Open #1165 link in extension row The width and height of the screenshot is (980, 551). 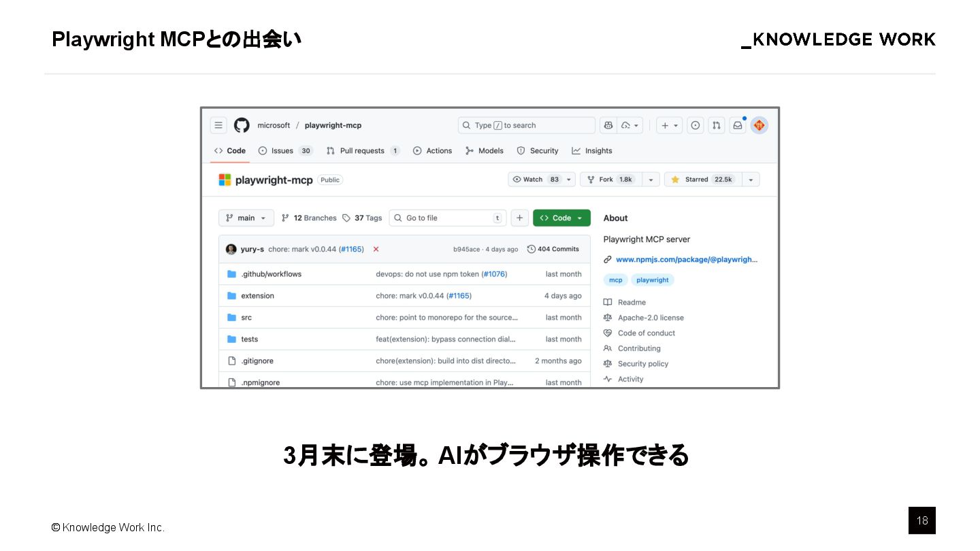click(x=459, y=296)
